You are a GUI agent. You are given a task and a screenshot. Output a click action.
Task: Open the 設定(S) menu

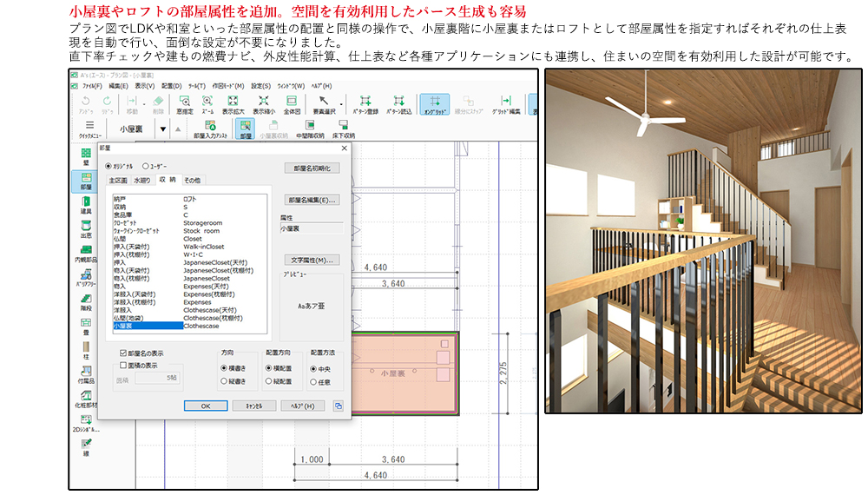point(260,86)
